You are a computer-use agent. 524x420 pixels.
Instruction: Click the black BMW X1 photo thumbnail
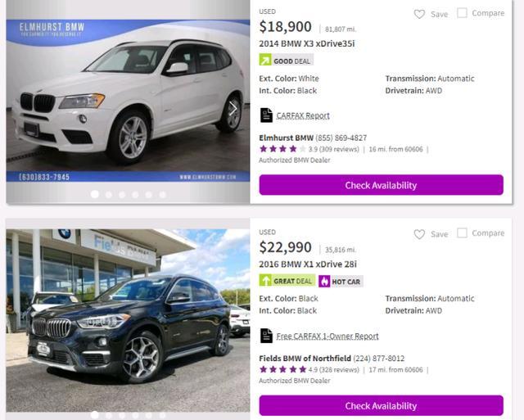click(127, 319)
